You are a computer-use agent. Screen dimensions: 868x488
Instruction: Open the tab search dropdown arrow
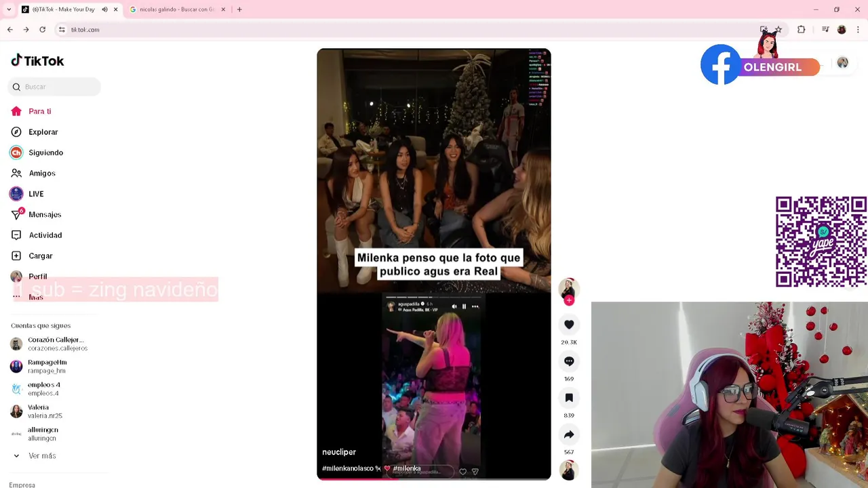(x=9, y=9)
